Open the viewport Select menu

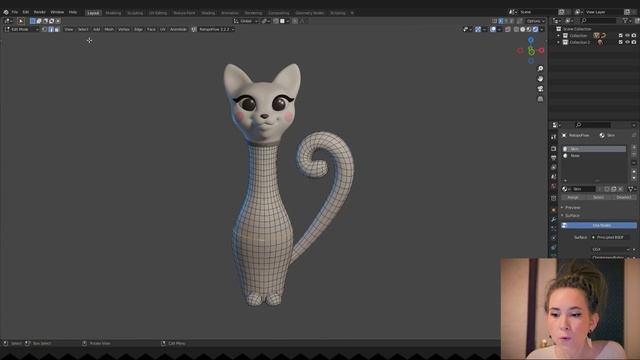click(83, 29)
